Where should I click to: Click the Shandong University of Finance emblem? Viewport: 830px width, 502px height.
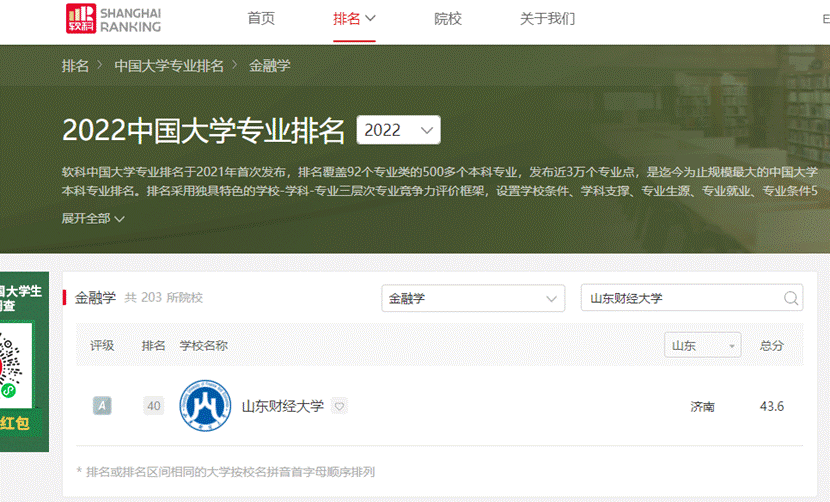[204, 406]
